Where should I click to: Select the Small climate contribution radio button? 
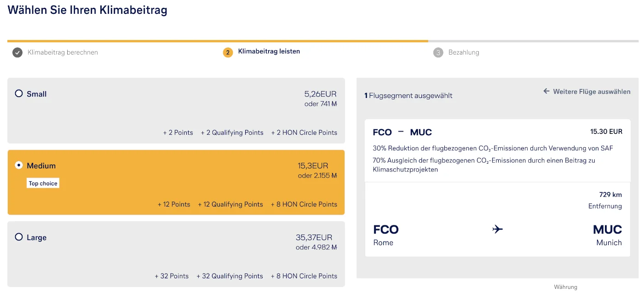pyautogui.click(x=19, y=93)
